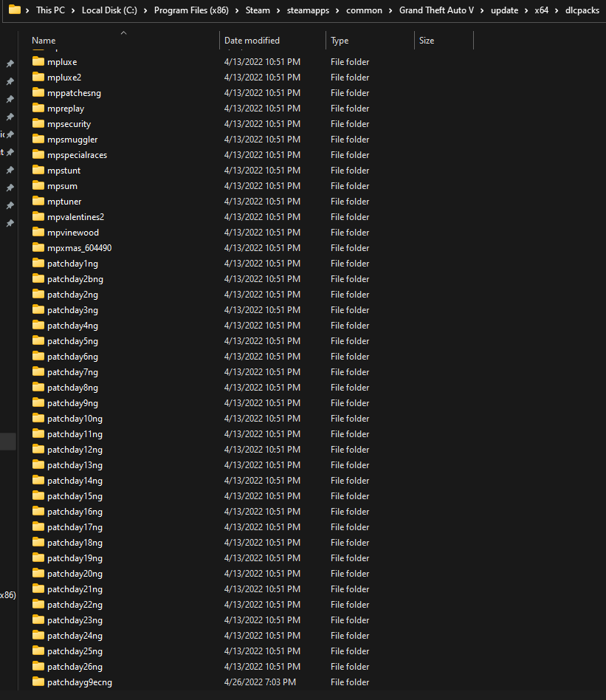Click the mpxmas_604490 folder icon
This screenshot has width=606, height=700.
[x=38, y=248]
